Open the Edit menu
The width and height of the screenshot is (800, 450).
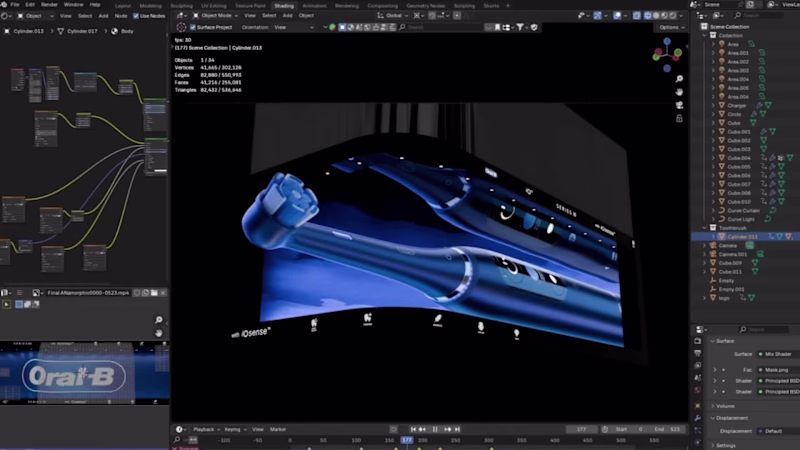[30, 5]
